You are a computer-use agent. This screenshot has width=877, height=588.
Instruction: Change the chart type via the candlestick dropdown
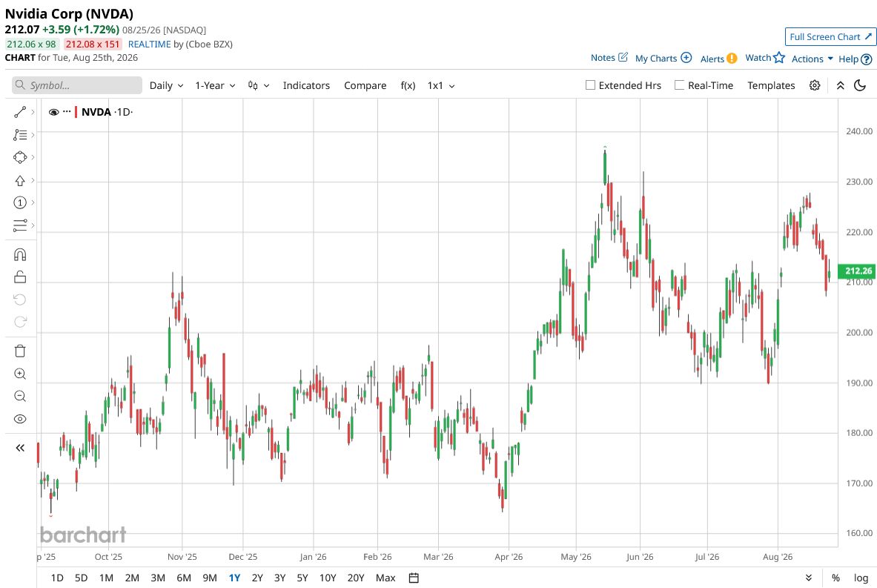259,85
